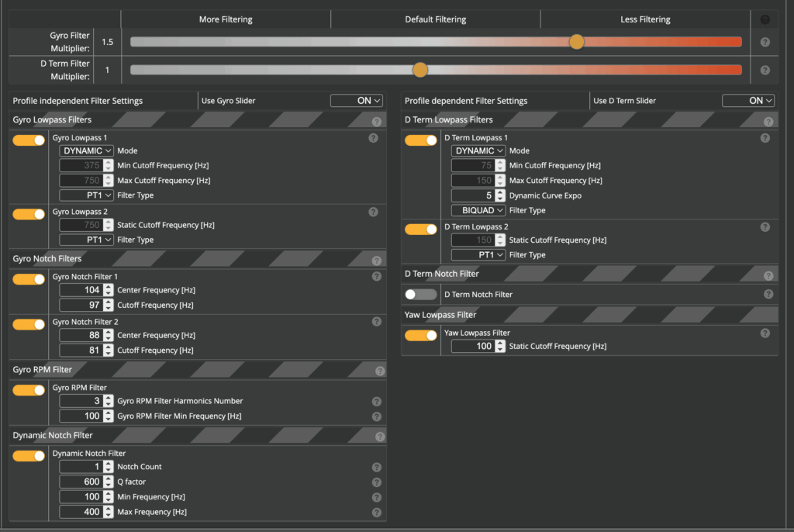Click the Dynamic Curve Expo field
The width and height of the screenshot is (794, 532).
tap(478, 195)
